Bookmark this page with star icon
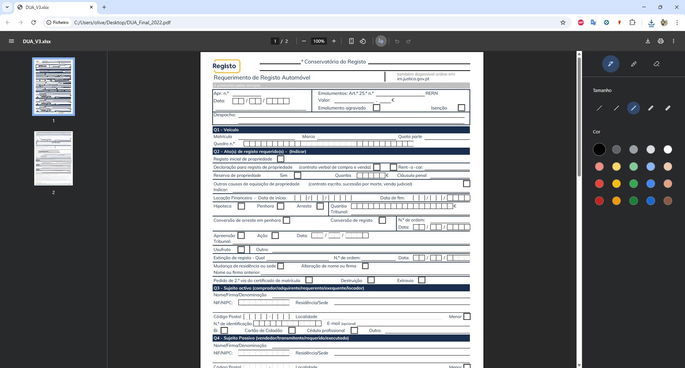This screenshot has width=685, height=368. (x=563, y=22)
